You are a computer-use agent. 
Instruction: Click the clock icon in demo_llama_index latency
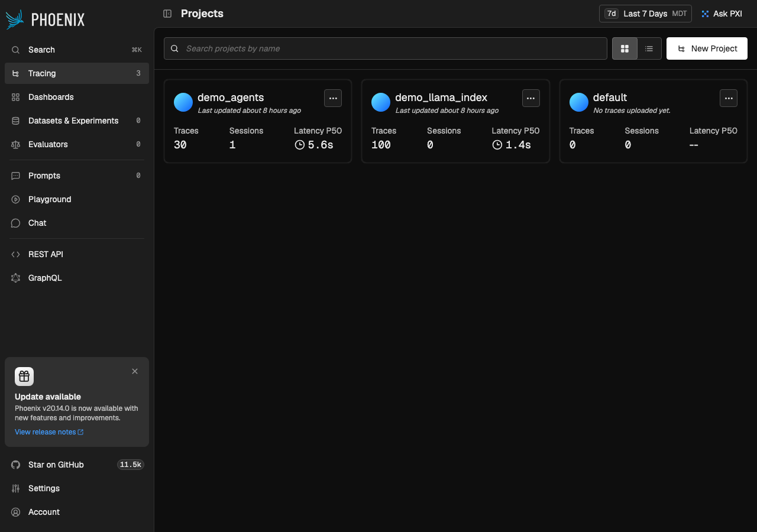(497, 145)
